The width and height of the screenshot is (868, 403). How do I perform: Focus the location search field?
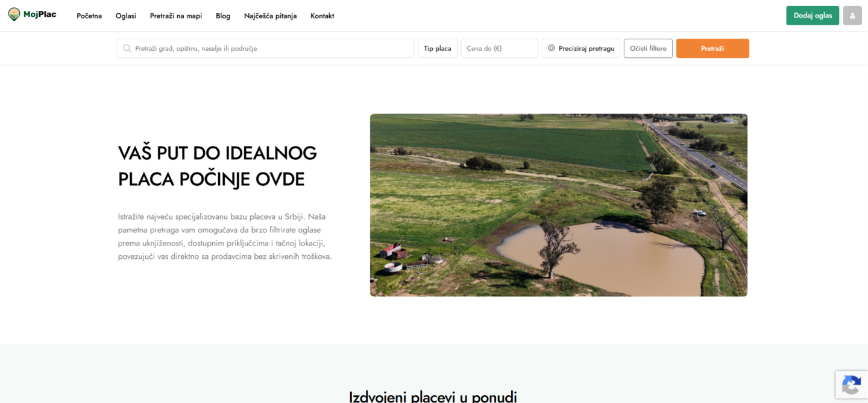[266, 48]
